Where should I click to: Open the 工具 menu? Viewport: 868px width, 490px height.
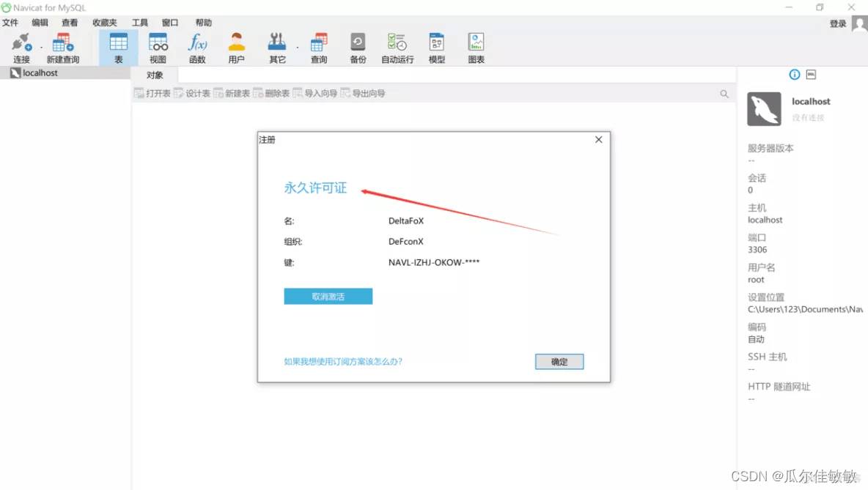coord(140,23)
